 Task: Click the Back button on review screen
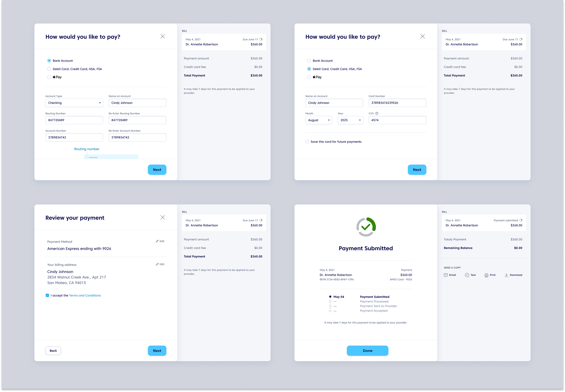pyautogui.click(x=53, y=351)
